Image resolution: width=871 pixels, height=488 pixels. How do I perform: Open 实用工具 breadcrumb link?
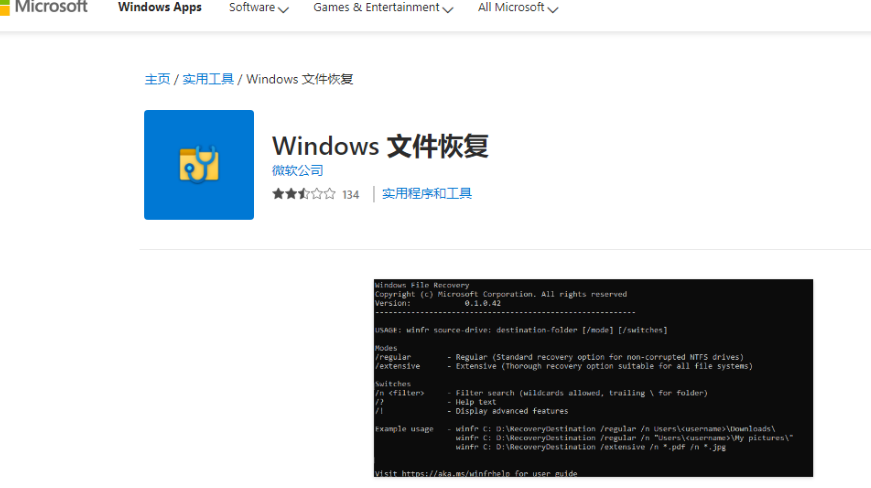coord(208,79)
